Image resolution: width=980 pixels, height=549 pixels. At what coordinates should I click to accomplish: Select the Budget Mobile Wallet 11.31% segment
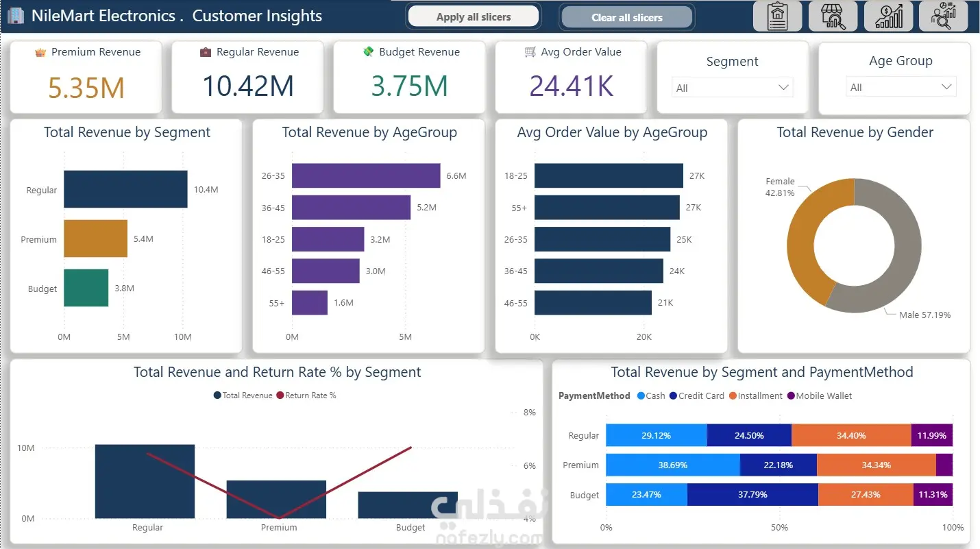click(933, 494)
